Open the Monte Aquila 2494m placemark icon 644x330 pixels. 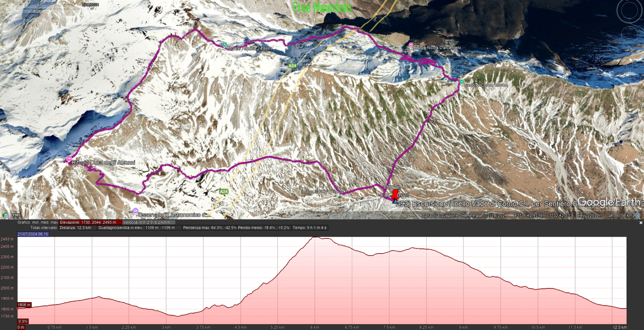224,45
